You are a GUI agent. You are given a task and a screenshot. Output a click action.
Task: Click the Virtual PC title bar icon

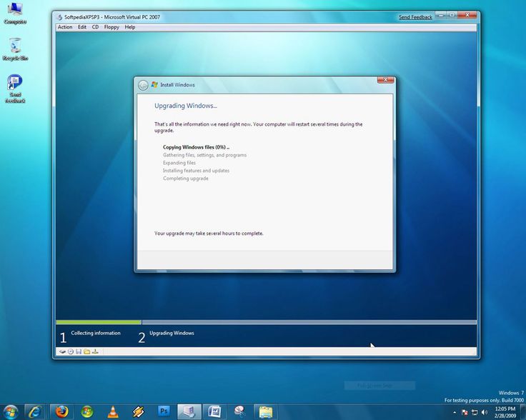59,17
